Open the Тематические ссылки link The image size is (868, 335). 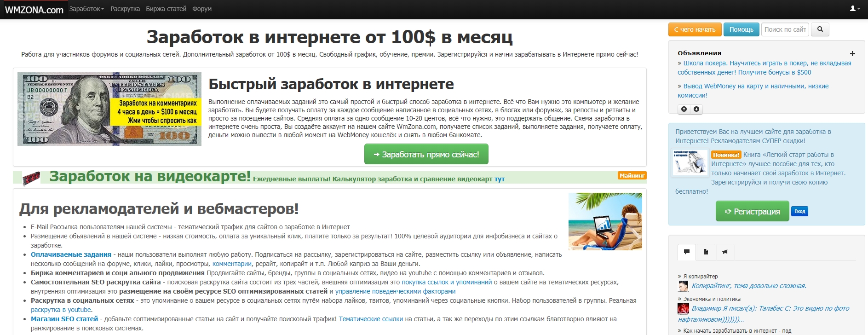(x=371, y=319)
